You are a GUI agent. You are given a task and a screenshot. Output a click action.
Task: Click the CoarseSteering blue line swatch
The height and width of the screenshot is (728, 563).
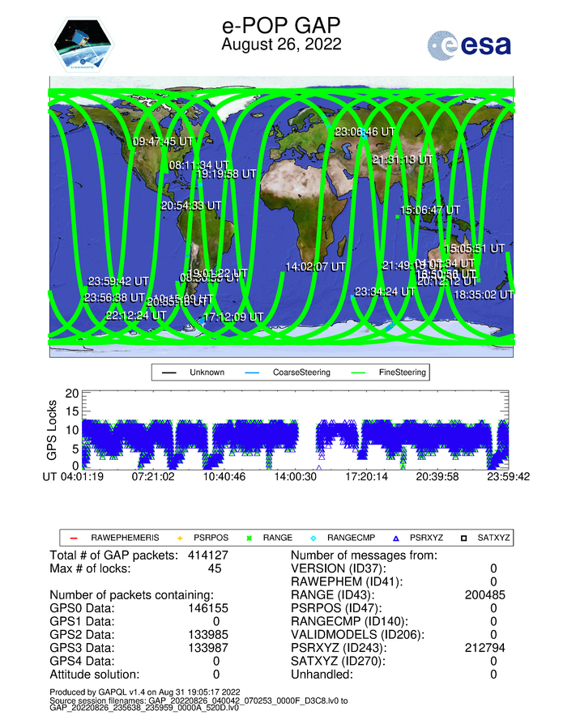[x=257, y=373]
